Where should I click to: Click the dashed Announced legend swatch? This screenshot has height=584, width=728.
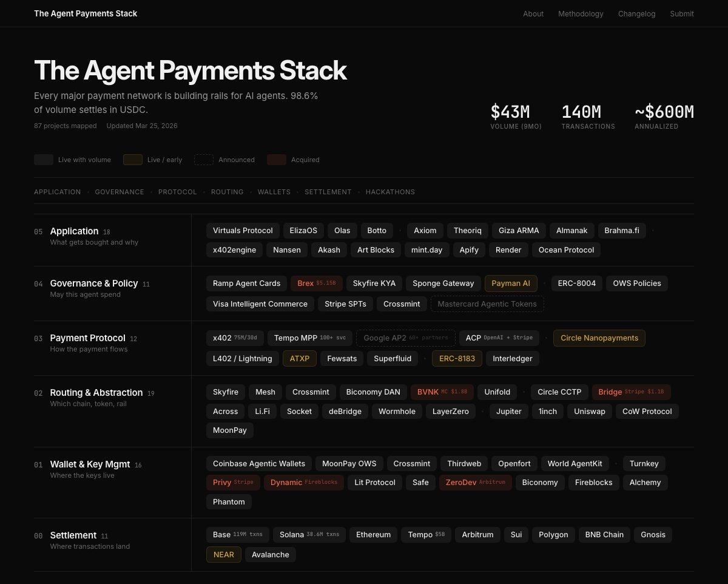click(204, 160)
